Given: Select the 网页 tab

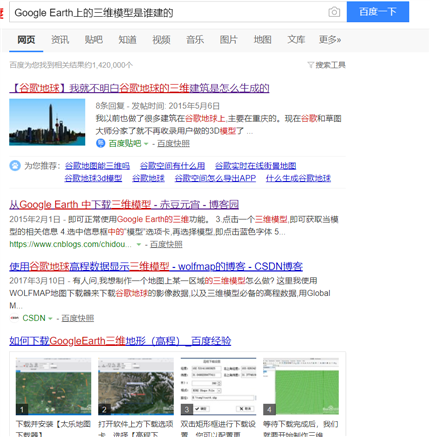Looking at the screenshot, I should (26, 40).
